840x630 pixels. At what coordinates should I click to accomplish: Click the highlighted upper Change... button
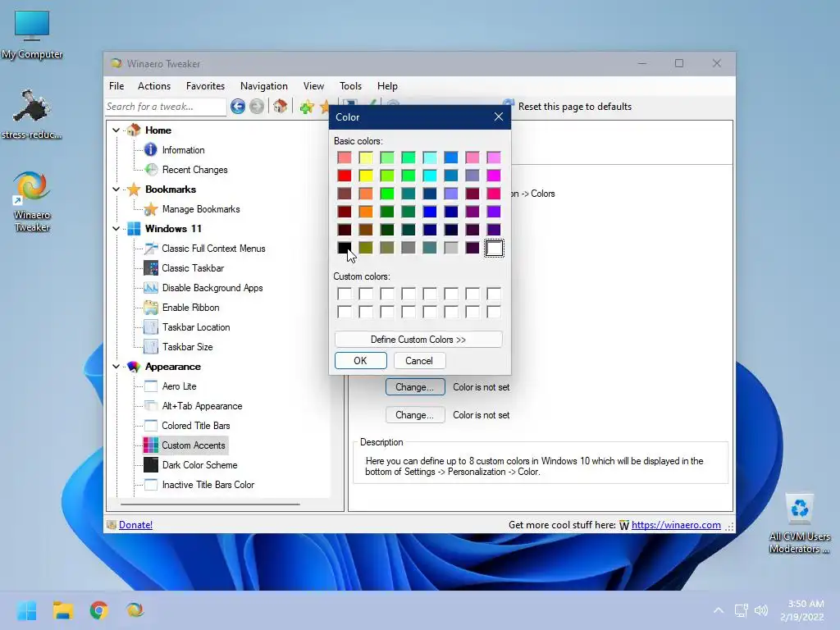(414, 387)
